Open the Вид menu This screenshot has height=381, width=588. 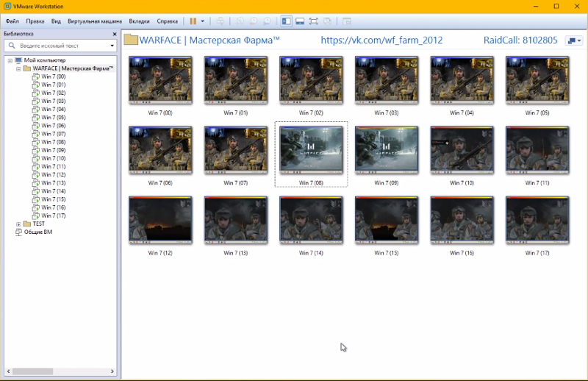click(x=56, y=21)
